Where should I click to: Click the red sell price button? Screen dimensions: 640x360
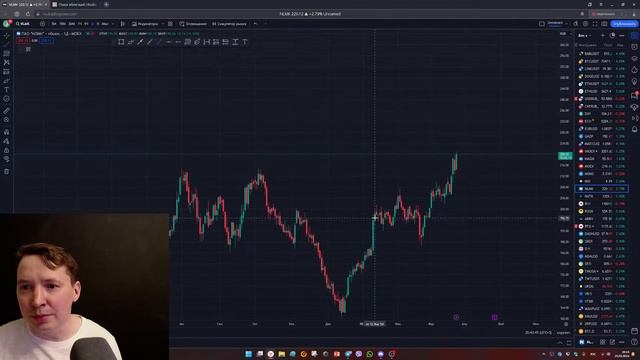22,40
